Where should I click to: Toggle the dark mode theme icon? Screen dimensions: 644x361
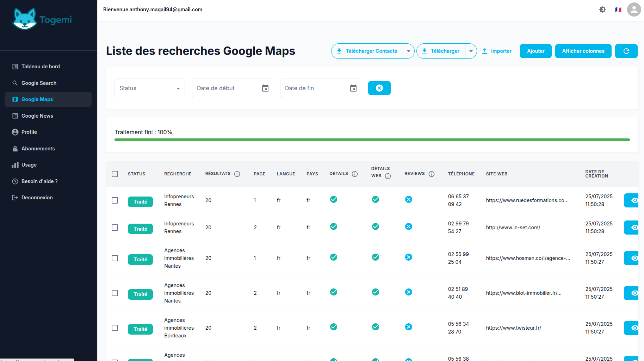pos(602,10)
